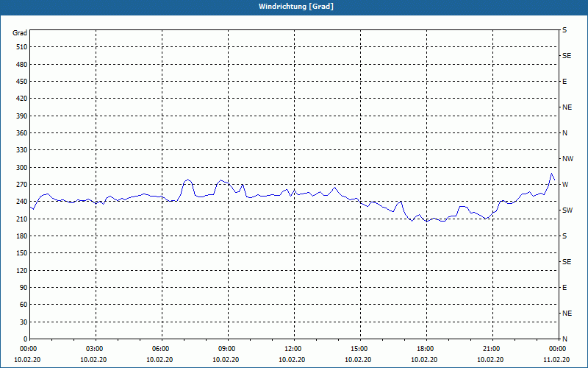This screenshot has height=368, width=588.
Task: Click the 360 y-axis label
Action: tap(21, 133)
